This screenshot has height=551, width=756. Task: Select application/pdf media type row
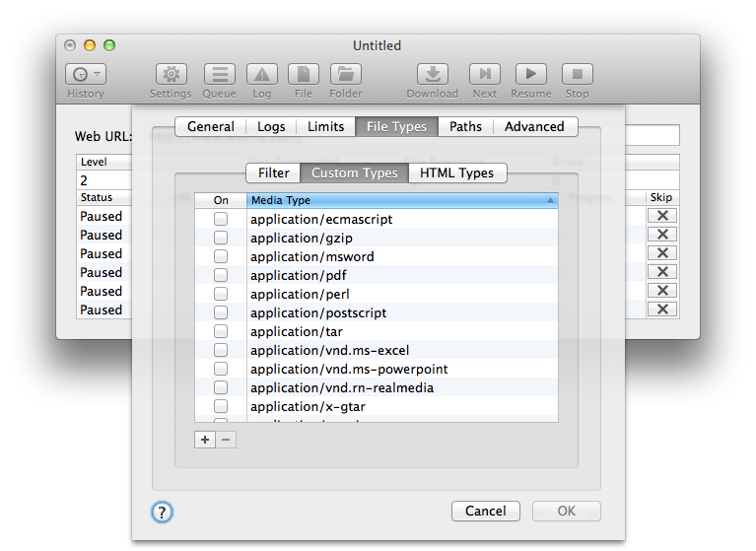pyautogui.click(x=377, y=275)
